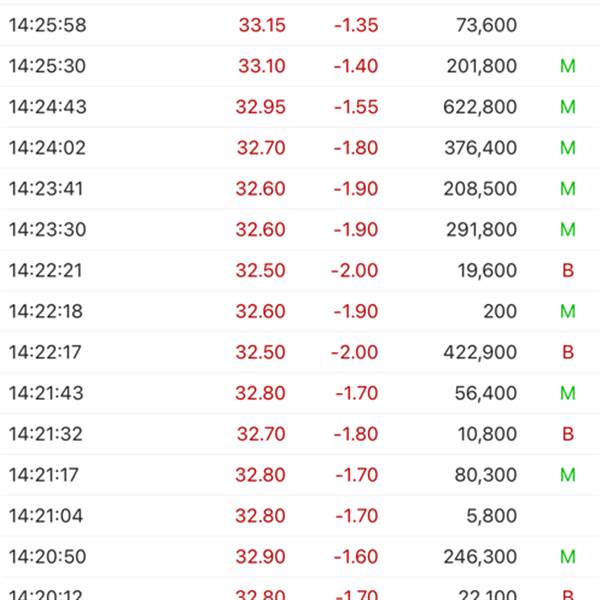Viewport: 600px width, 600px height.
Task: Click the M marker at 14:20:50
Action: tap(567, 557)
